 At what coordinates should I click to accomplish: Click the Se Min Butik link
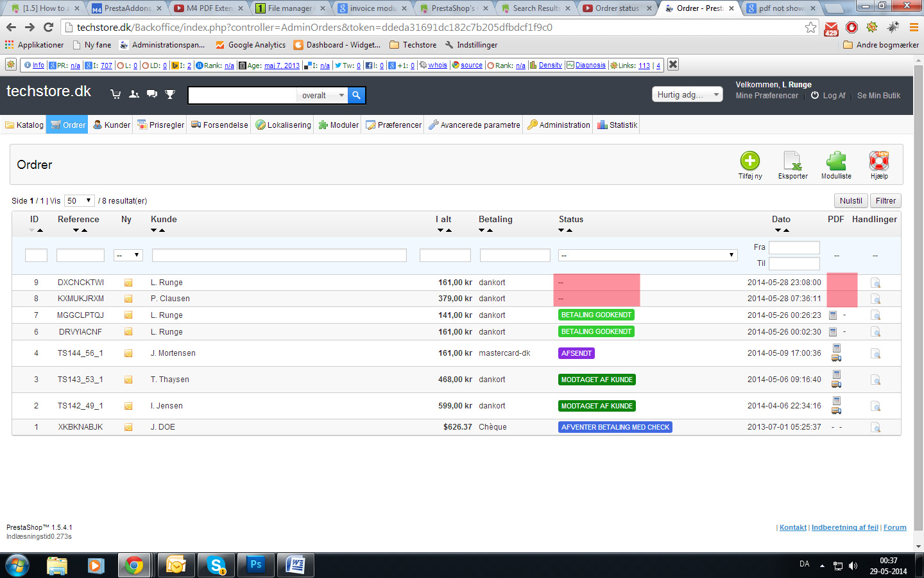(x=878, y=95)
